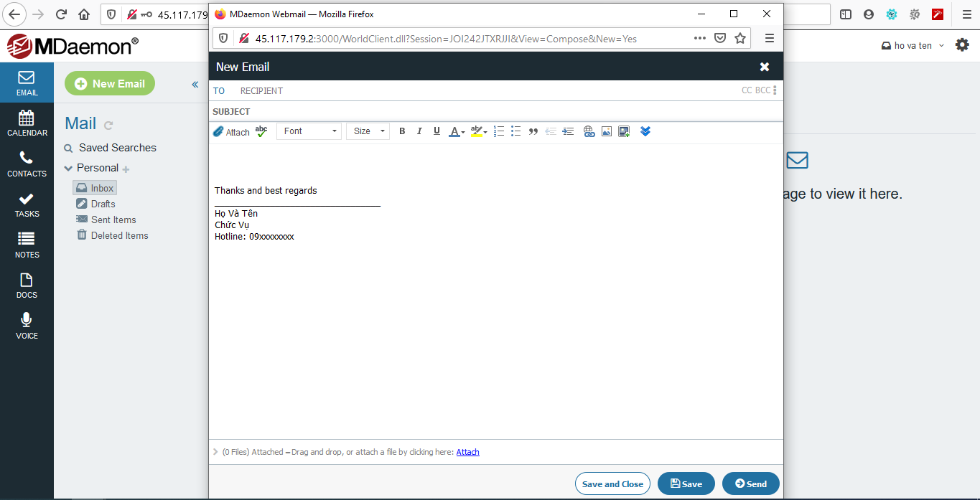Insert an image via image icon
The width and height of the screenshot is (980, 500).
(607, 131)
